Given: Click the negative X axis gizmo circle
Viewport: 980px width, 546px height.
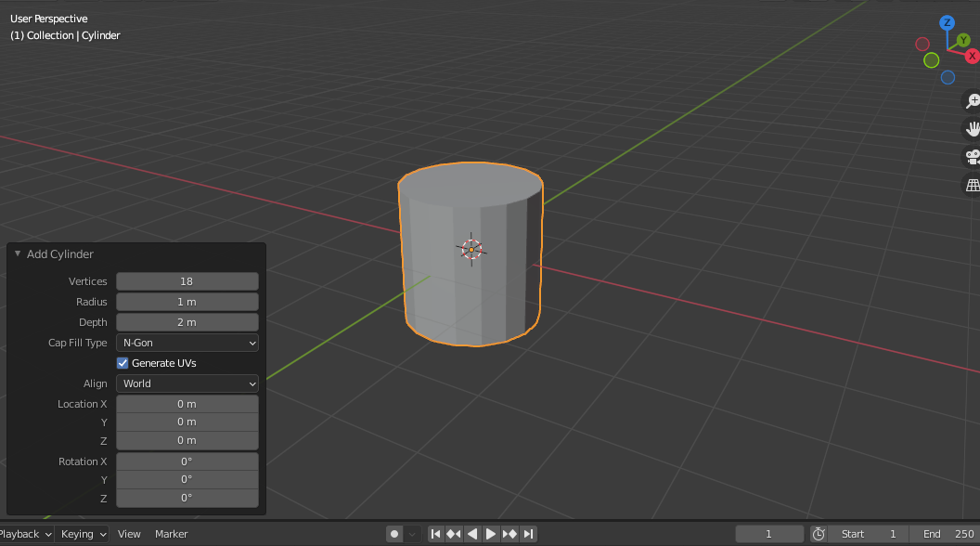Looking at the screenshot, I should [922, 45].
